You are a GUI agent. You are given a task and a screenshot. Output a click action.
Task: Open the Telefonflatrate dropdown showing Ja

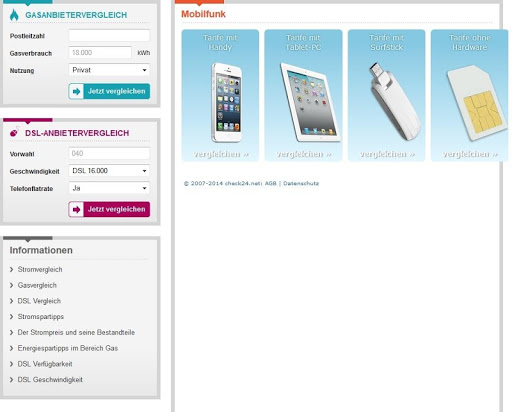tap(109, 188)
